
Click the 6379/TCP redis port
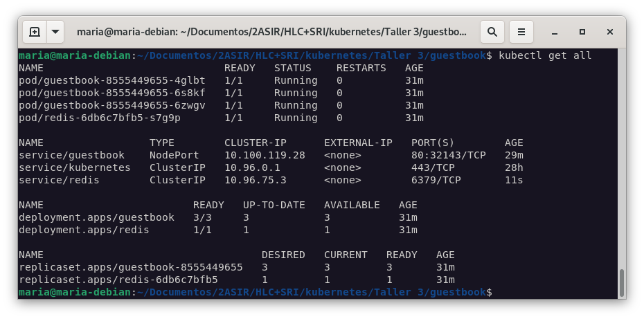436,180
